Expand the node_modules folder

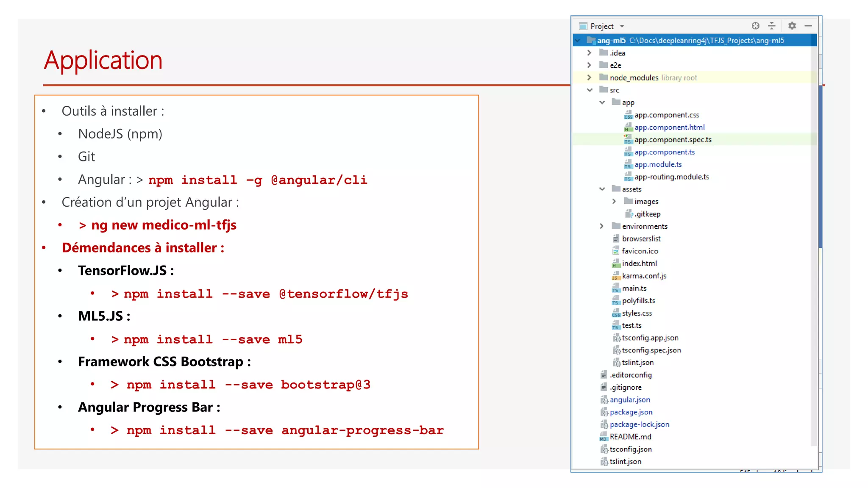pyautogui.click(x=590, y=78)
